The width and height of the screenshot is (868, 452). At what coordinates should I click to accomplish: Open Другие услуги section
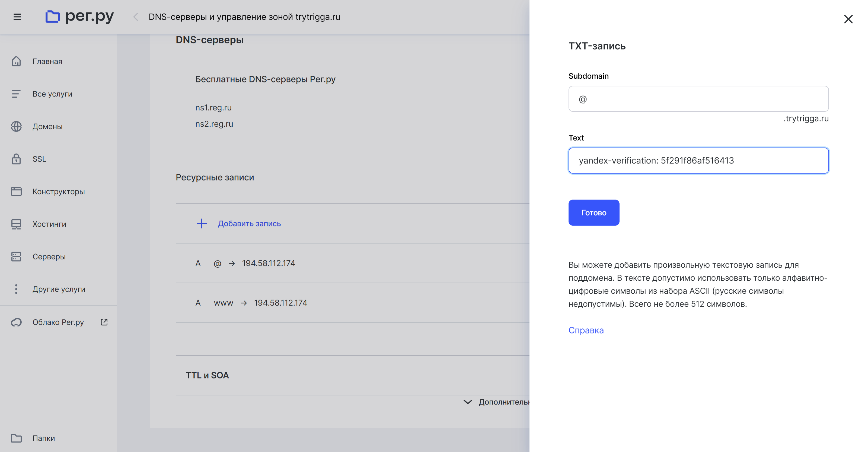point(59,289)
